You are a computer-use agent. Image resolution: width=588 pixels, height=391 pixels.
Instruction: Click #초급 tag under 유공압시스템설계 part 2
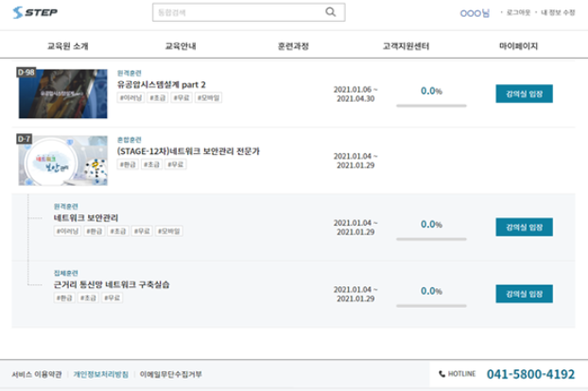158,98
